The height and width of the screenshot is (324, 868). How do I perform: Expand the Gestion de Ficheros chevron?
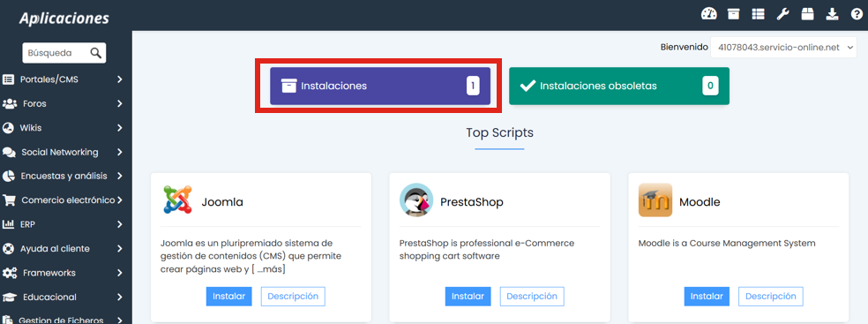point(120,320)
